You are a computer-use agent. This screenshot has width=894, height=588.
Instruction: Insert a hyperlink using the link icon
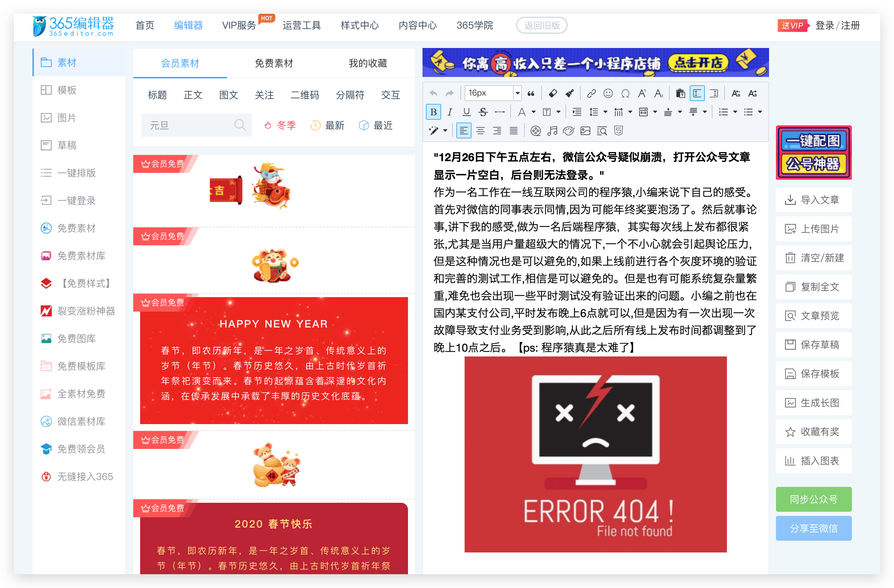[x=592, y=94]
